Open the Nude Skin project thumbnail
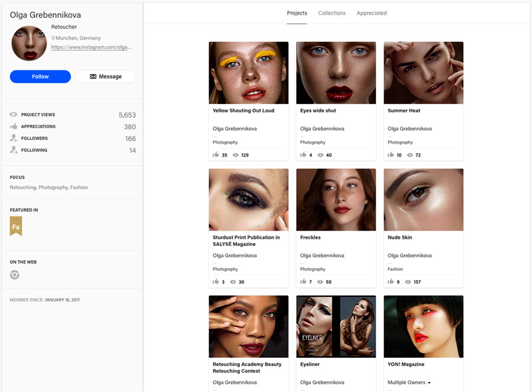This screenshot has height=392, width=532. [x=423, y=200]
